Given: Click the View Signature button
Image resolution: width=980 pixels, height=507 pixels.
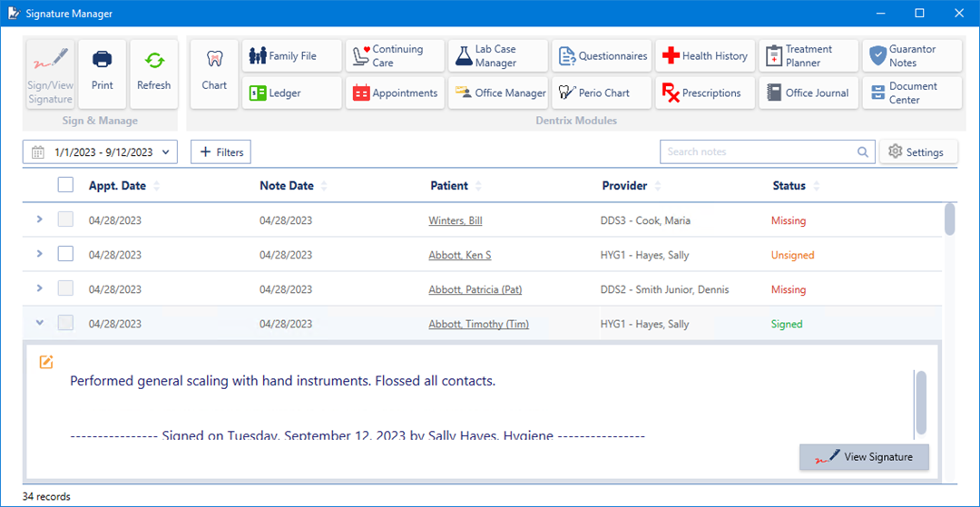Looking at the screenshot, I should coord(864,457).
